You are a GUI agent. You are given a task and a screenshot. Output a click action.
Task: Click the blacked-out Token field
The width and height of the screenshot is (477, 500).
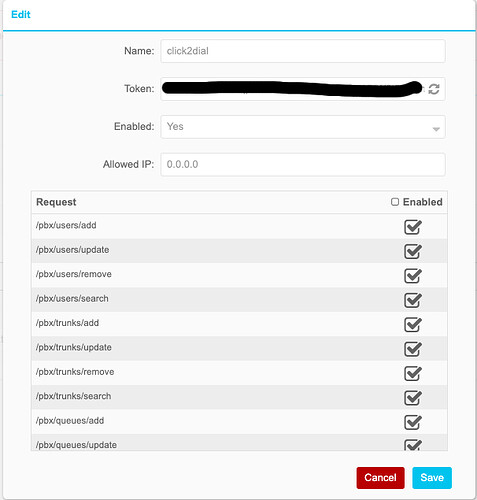point(292,89)
